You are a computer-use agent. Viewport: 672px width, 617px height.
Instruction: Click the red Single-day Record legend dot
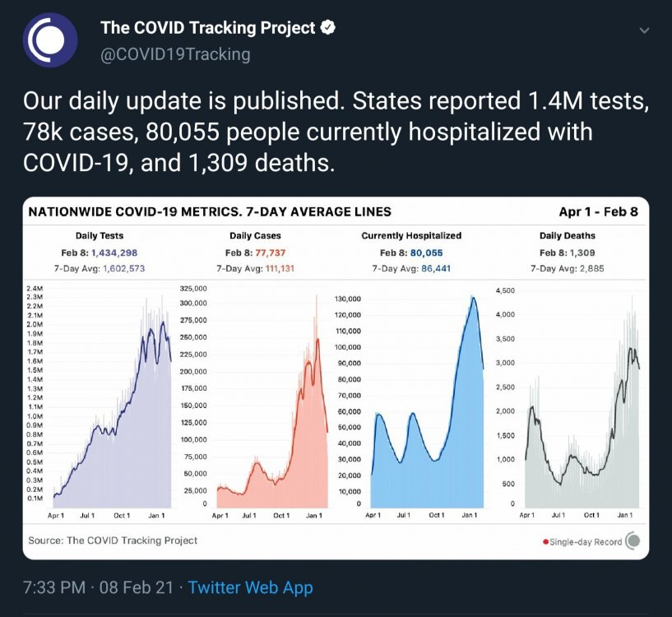(545, 542)
